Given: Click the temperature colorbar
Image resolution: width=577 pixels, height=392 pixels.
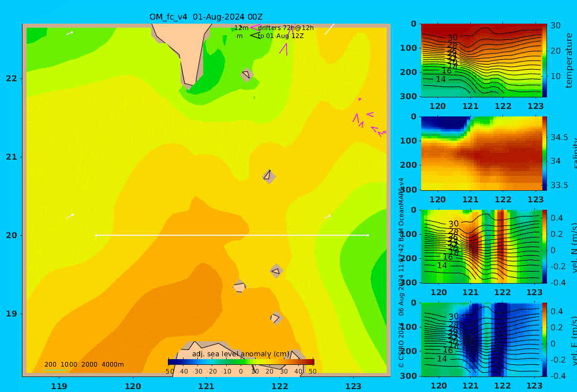Looking at the screenshot, I should pos(544,61).
